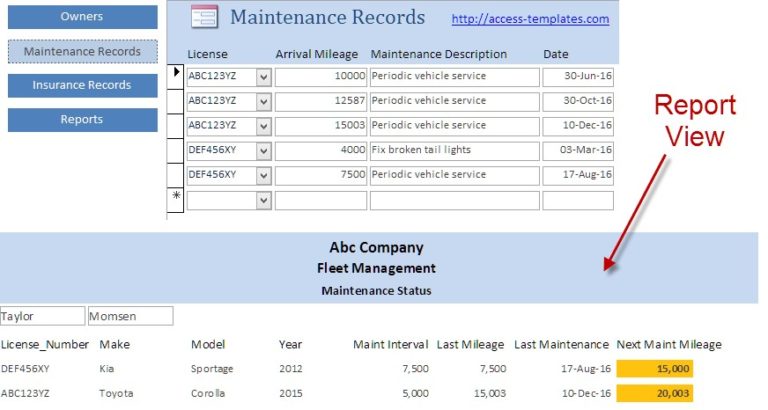Open the Owners navigation button
The height and width of the screenshot is (410, 768).
pyautogui.click(x=82, y=17)
